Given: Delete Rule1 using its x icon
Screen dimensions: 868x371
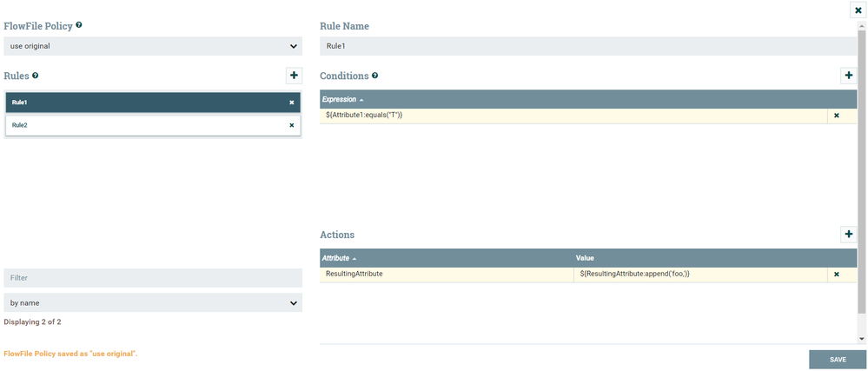Looking at the screenshot, I should pyautogui.click(x=292, y=103).
